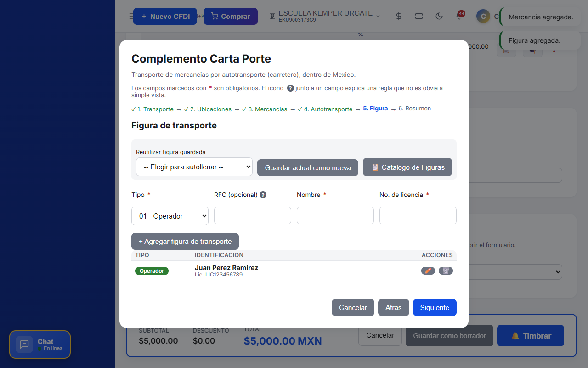Select step 5. Figura
The image size is (588, 368).
pyautogui.click(x=375, y=109)
